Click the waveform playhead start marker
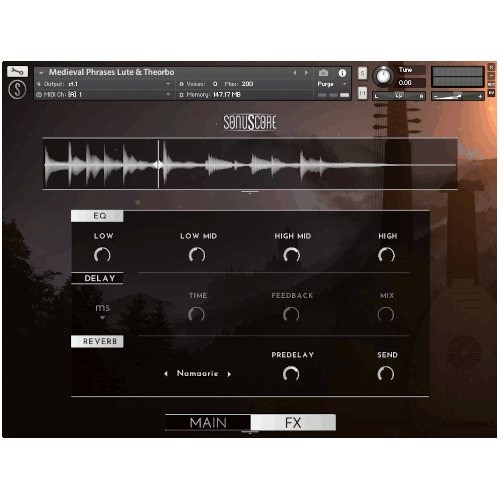The height and width of the screenshot is (500, 500). pyautogui.click(x=158, y=165)
